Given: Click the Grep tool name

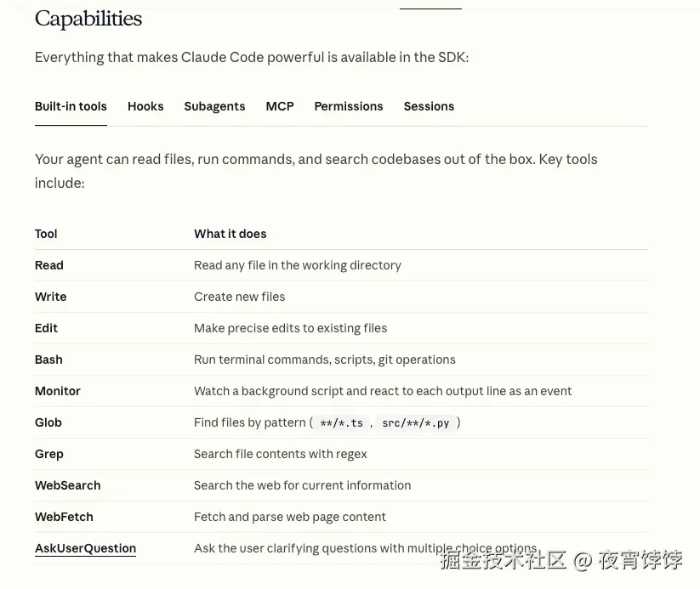Looking at the screenshot, I should (x=48, y=454).
